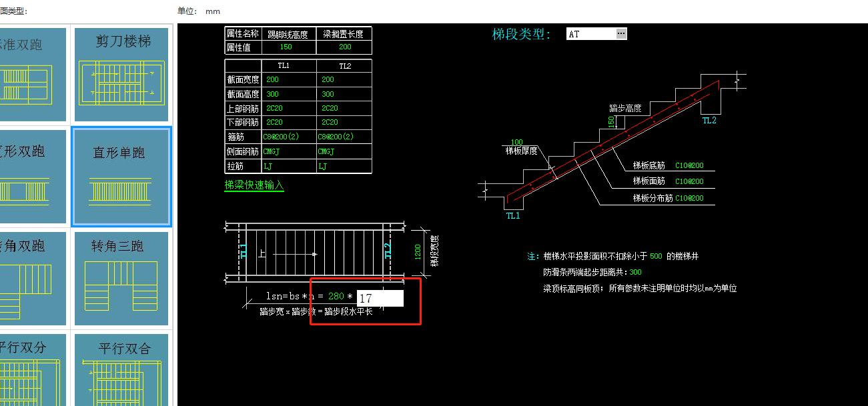Edit the 梯板厚度 value 100
Viewport: 868px width, 406px height.
516,142
